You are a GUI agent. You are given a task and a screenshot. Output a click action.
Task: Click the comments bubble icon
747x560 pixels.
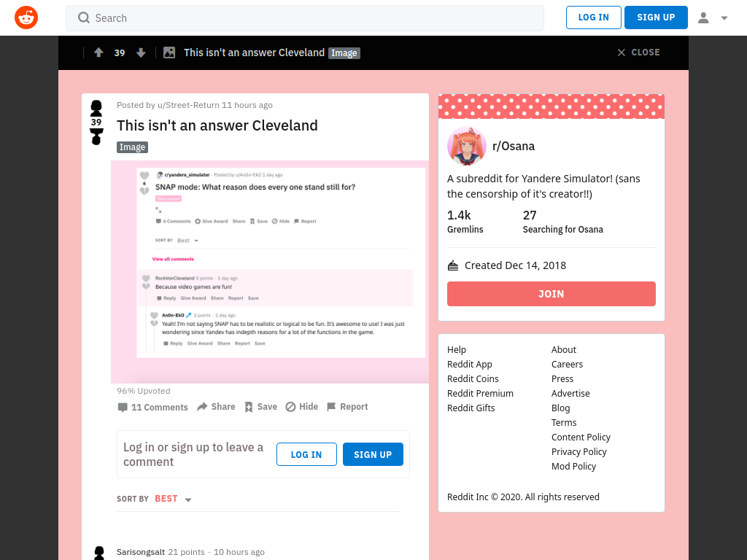(123, 407)
